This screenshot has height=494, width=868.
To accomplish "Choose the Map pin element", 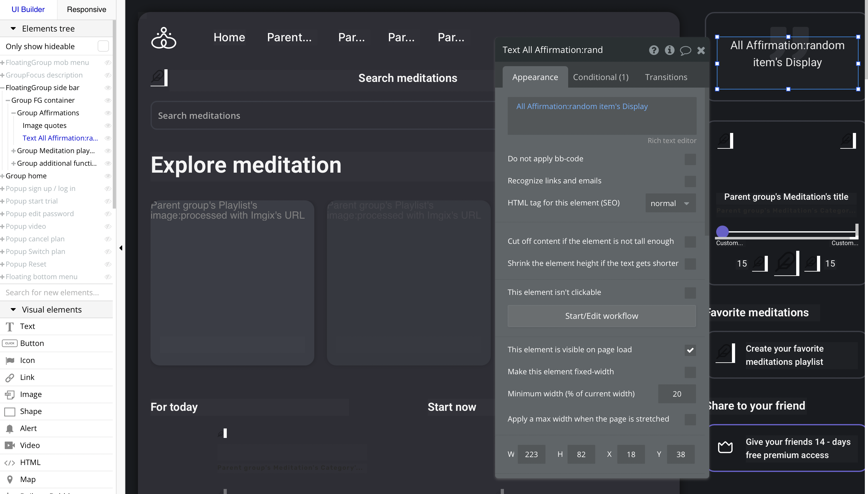I will (10, 480).
